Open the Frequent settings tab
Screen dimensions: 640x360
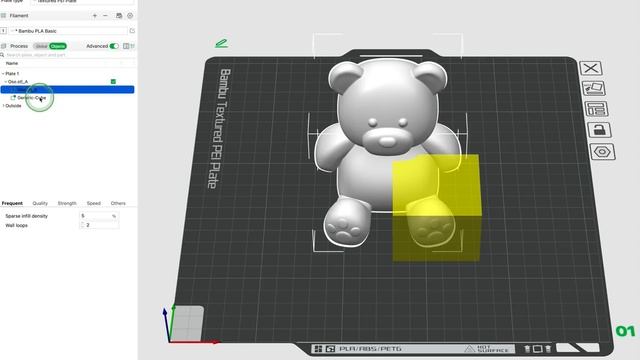pos(12,203)
